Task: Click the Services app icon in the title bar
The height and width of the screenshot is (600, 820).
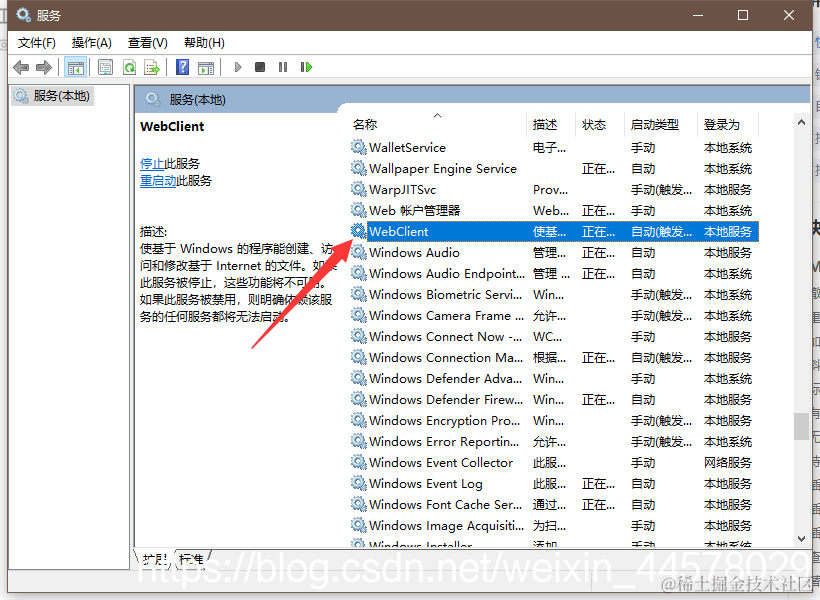Action: pyautogui.click(x=23, y=15)
